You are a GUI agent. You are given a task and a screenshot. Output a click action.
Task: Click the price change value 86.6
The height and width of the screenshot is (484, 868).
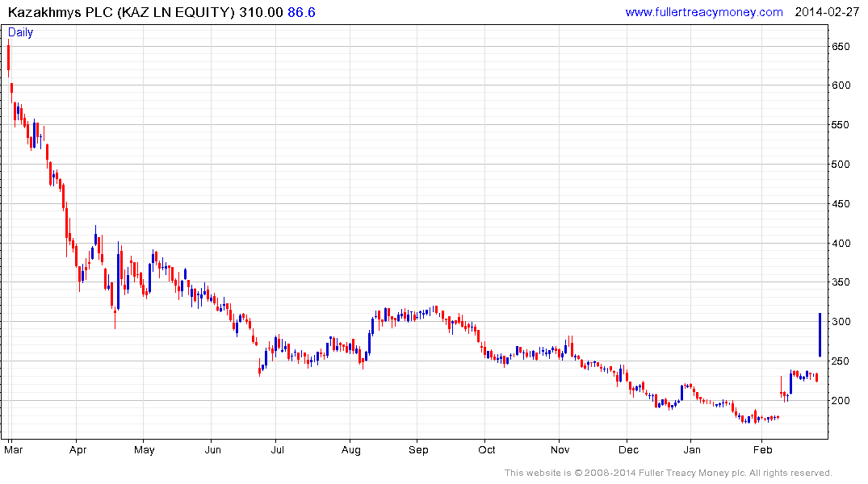tap(301, 12)
